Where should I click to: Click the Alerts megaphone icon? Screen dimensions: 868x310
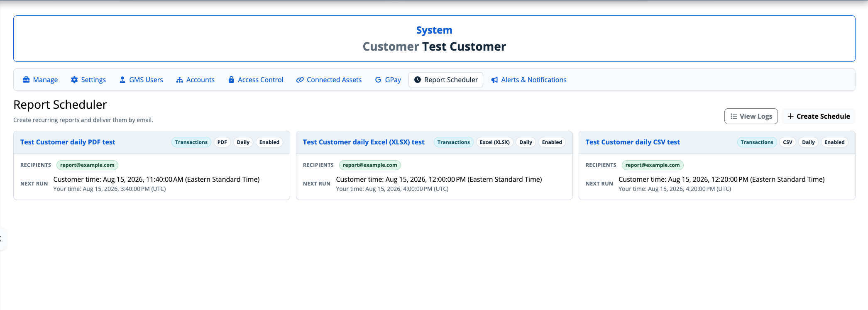click(494, 80)
